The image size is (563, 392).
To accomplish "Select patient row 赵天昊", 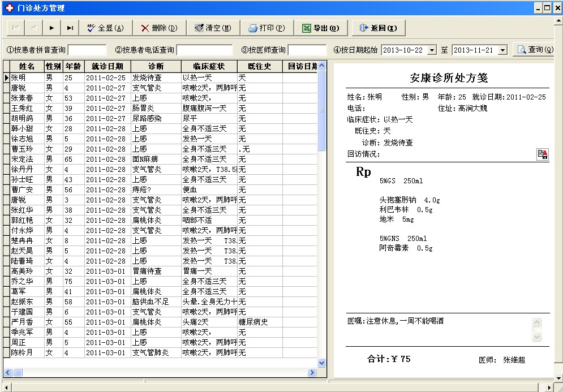I will click(x=160, y=251).
